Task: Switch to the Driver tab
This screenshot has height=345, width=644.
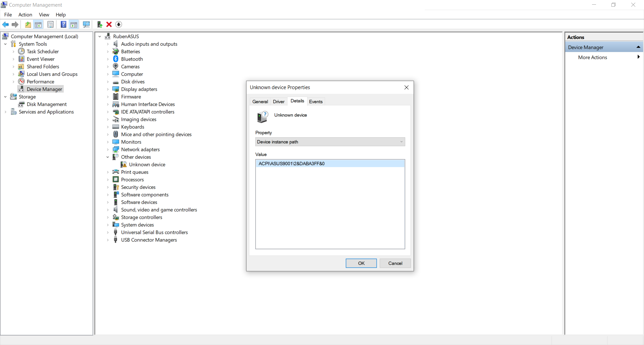Action: coord(278,101)
